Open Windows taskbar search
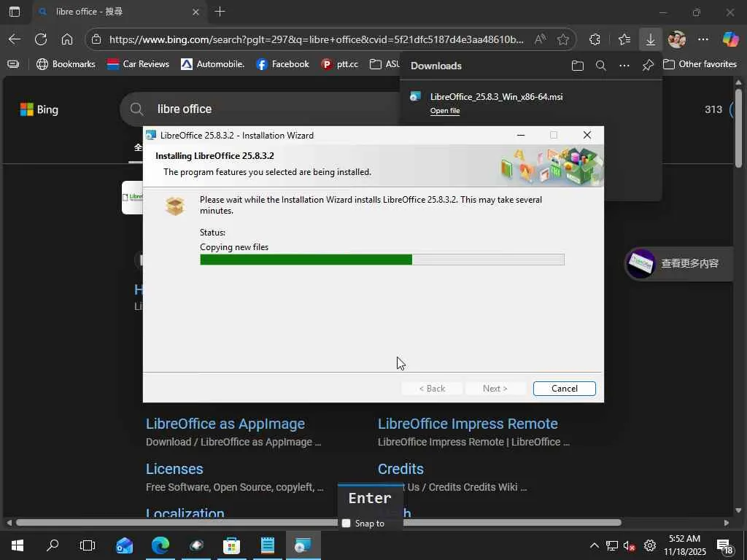The width and height of the screenshot is (747, 560). (x=53, y=545)
